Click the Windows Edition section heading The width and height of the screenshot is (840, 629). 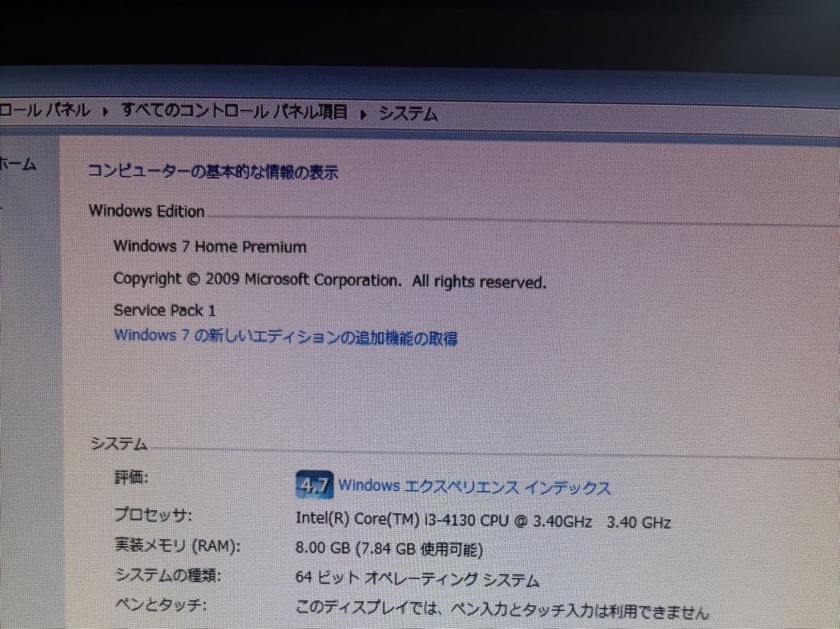146,211
